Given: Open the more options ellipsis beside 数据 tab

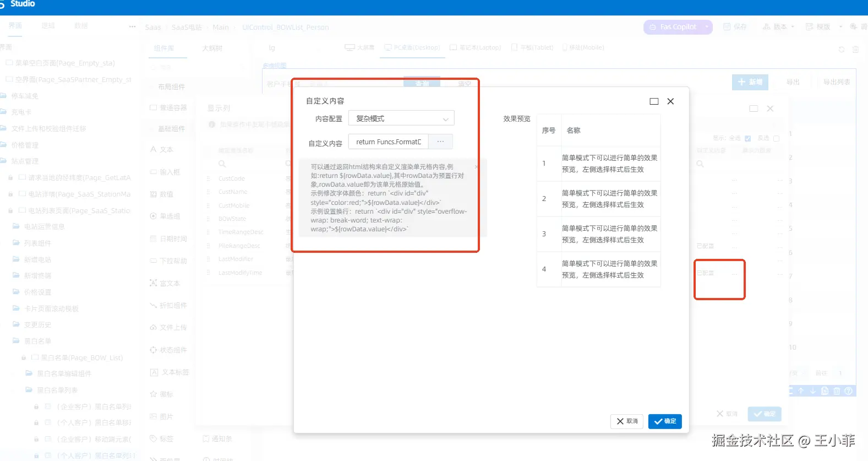Looking at the screenshot, I should click(x=132, y=26).
